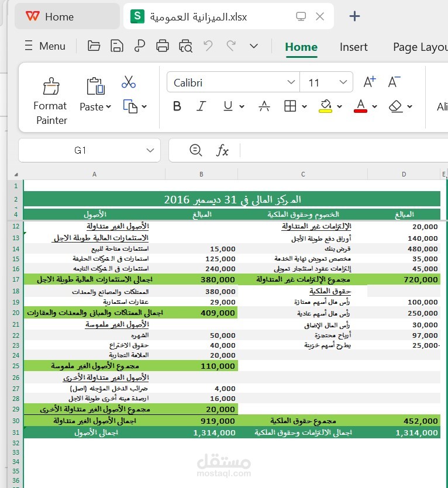Expand the font color arrow
The width and height of the screenshot is (448, 488).
[375, 106]
